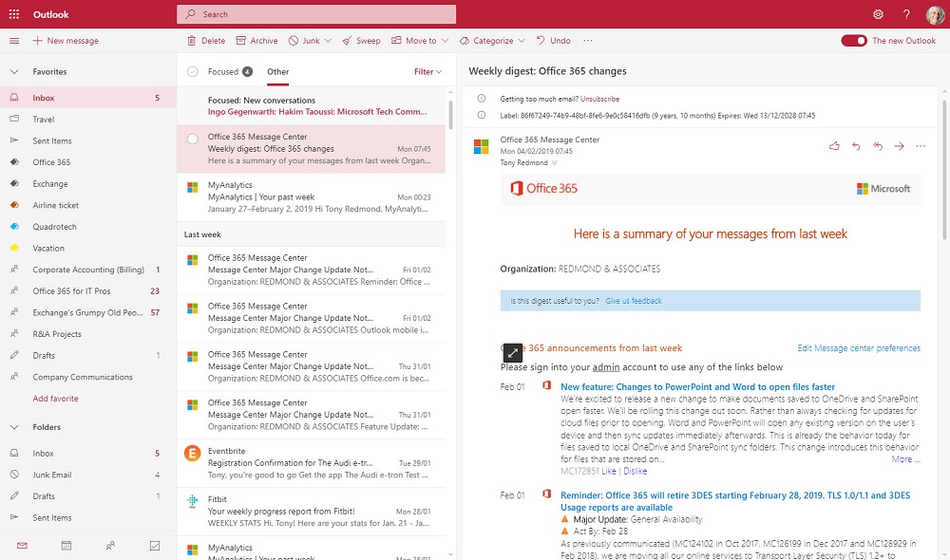Click the Fitbit sender logo
Screen dimensions: 950x560
pyautogui.click(x=192, y=500)
